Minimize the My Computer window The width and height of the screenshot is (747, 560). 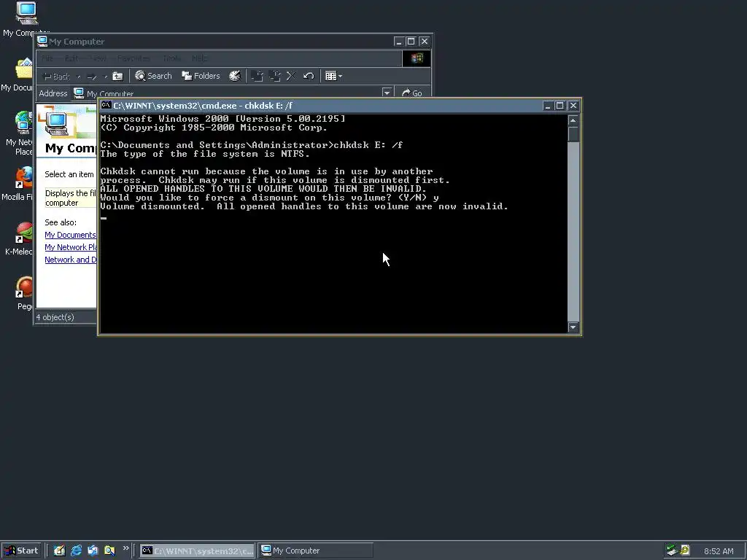pyautogui.click(x=399, y=42)
